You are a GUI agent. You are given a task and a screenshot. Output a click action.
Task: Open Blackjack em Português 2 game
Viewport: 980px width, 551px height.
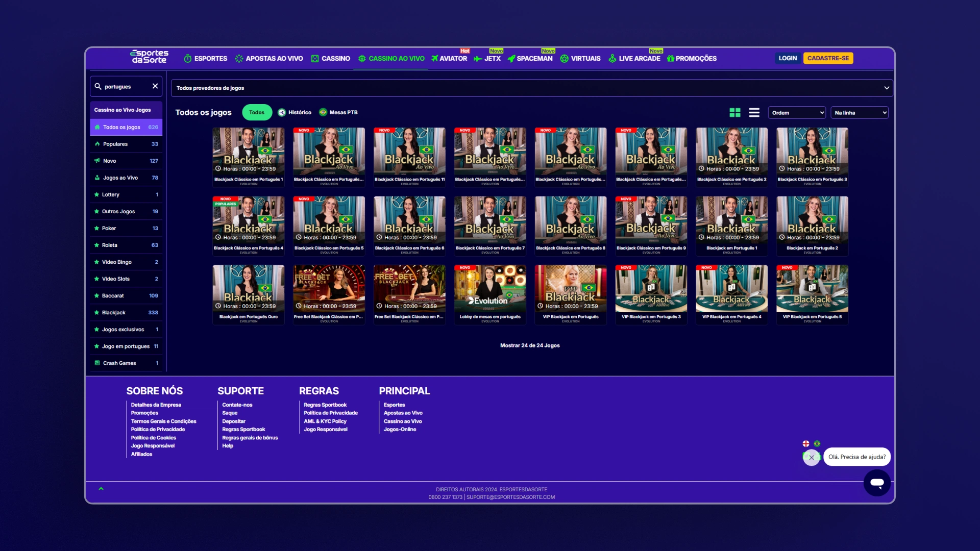[x=812, y=226]
